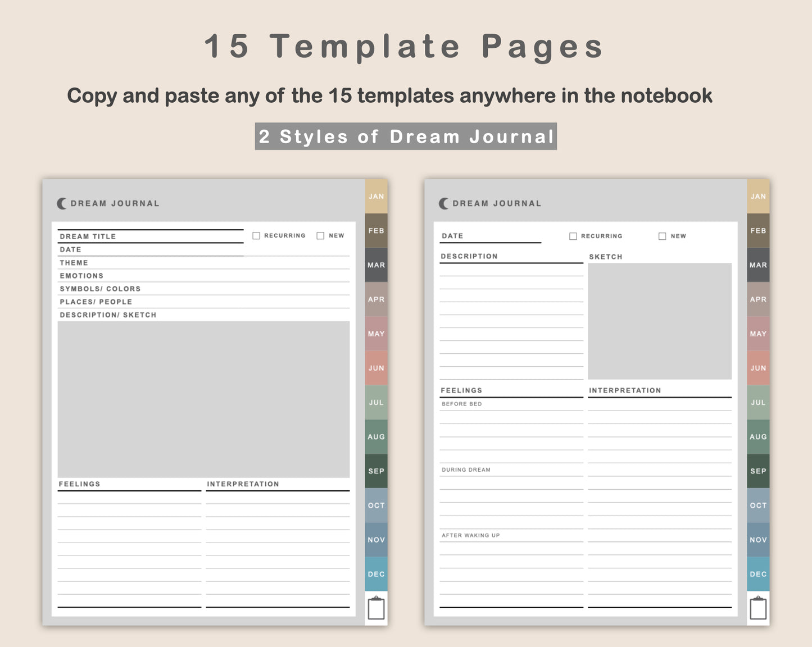Select the SEP tab on right page
The width and height of the screenshot is (812, 647).
tap(758, 471)
